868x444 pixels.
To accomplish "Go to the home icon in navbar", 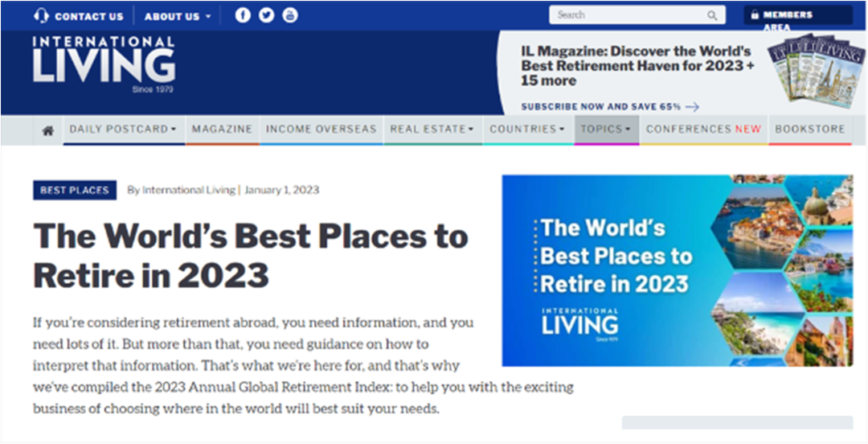I will click(x=48, y=130).
